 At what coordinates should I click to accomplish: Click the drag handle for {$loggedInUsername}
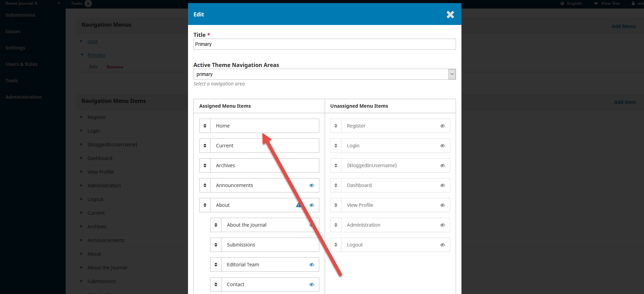(x=336, y=165)
